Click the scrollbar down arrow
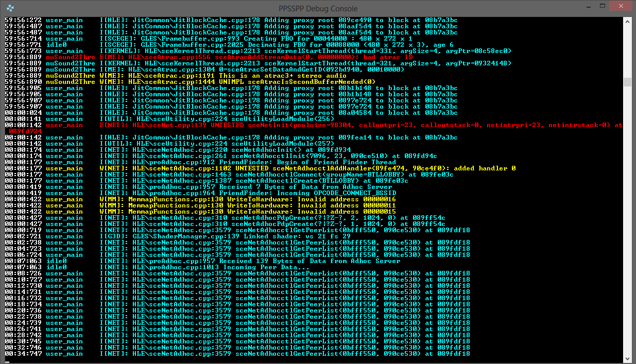Viewport: 636px width, 364px height. point(627,358)
